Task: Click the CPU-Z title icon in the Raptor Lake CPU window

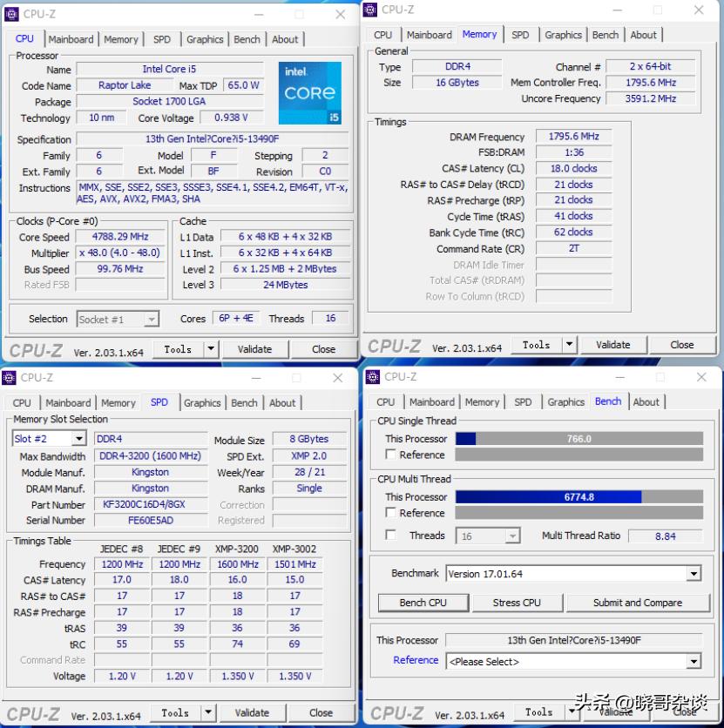Action: point(11,14)
